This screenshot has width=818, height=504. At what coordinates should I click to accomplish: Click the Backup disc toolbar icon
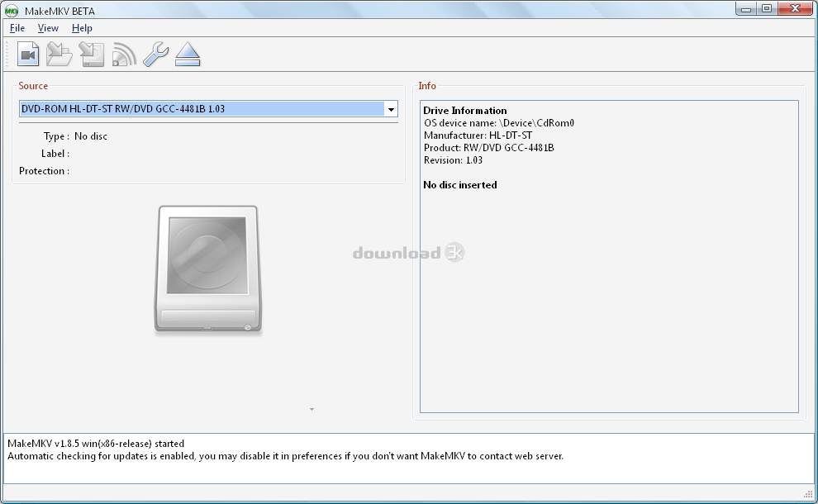pos(91,55)
